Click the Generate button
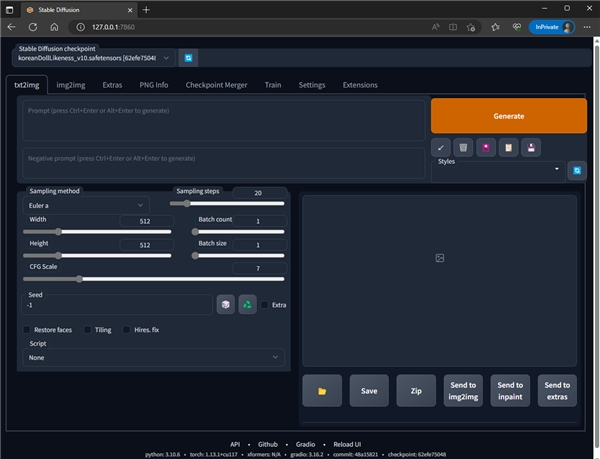This screenshot has width=600, height=459. tap(509, 116)
